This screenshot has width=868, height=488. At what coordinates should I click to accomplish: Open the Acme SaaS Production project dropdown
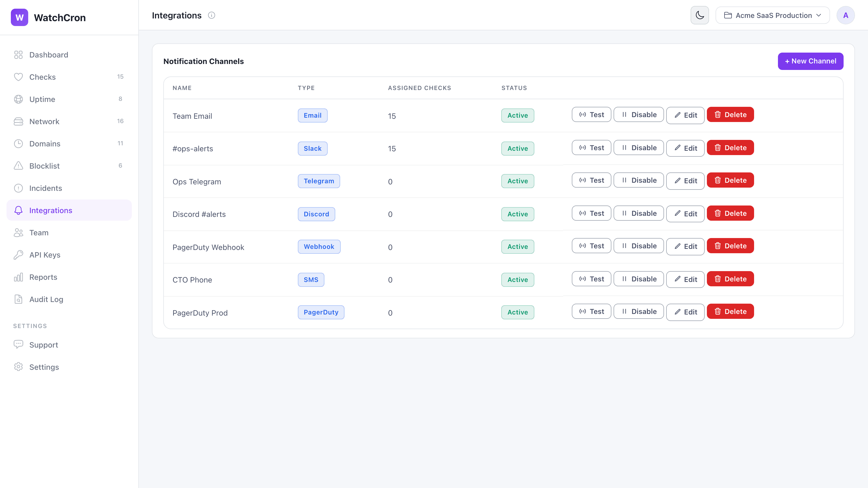772,15
